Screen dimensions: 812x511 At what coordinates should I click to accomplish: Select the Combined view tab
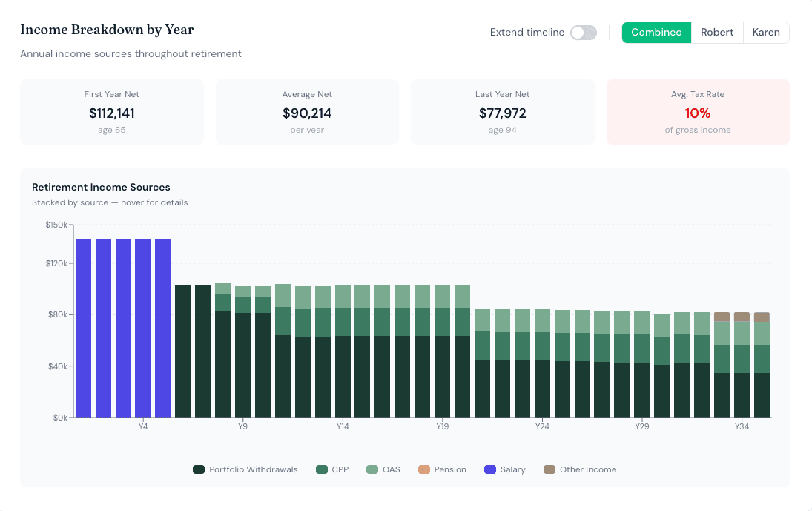click(x=656, y=33)
